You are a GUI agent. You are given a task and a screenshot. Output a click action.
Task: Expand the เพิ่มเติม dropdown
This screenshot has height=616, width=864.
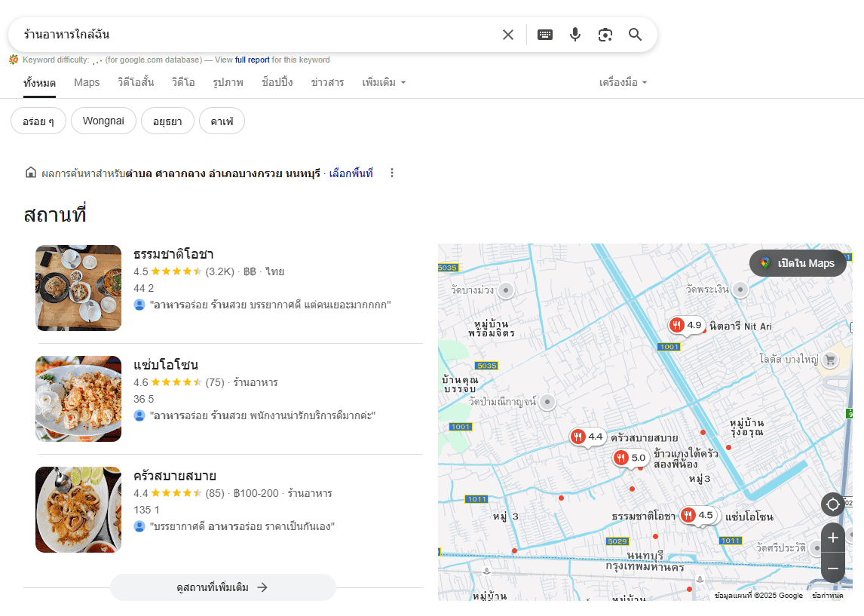(384, 82)
